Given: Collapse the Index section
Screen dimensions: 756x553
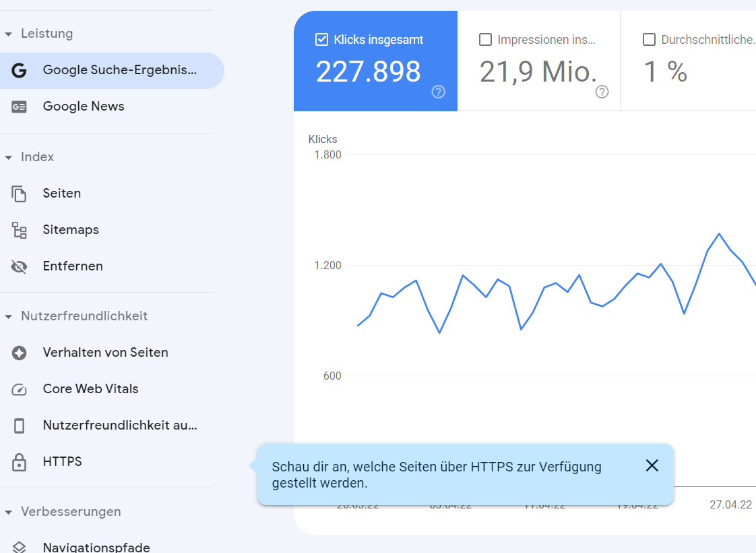Looking at the screenshot, I should click(8, 156).
